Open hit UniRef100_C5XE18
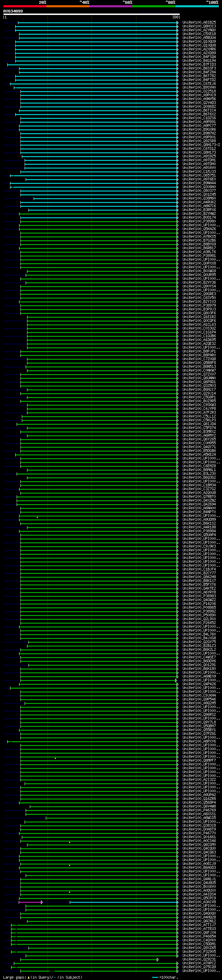Screen dimensions: 222x980 point(199,34)
